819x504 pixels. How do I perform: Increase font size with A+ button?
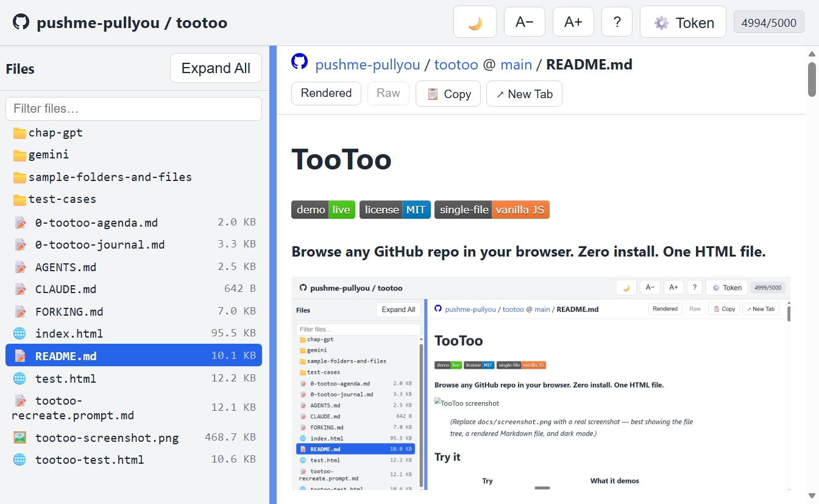click(573, 22)
